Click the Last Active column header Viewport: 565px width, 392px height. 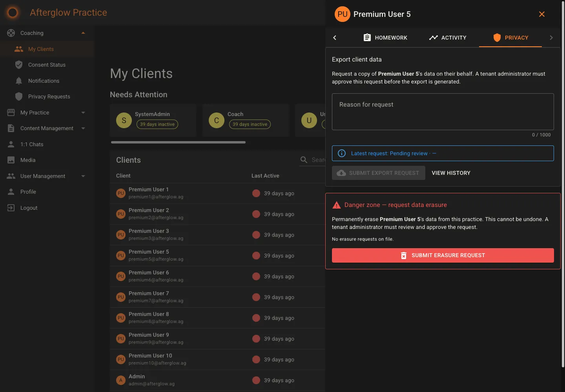[x=265, y=176]
